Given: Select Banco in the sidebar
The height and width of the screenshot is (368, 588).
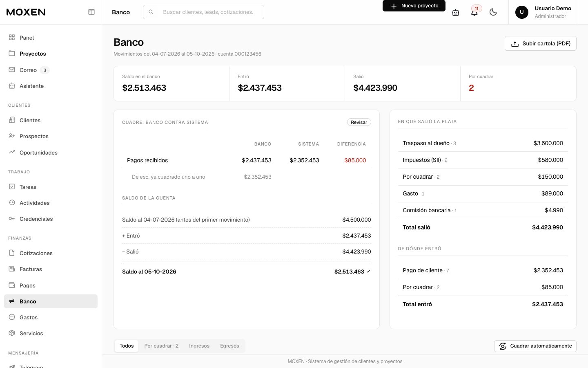Looking at the screenshot, I should [51, 301].
